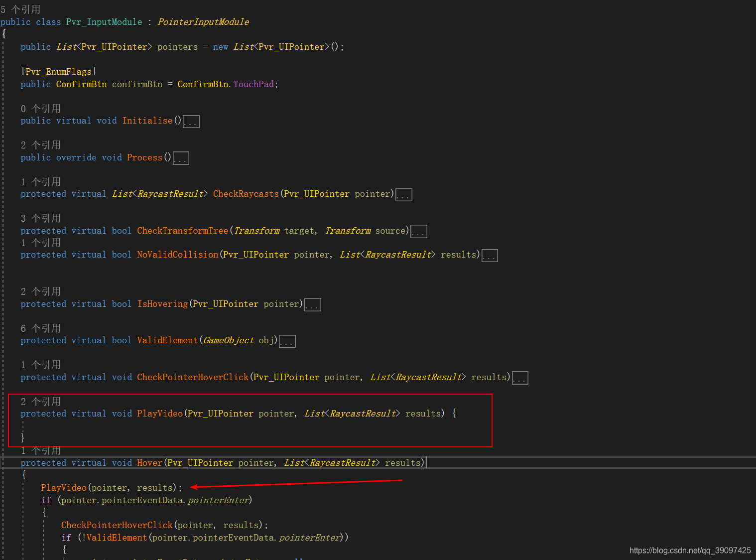Expand the collapsed Initialise method body
Screen dimensions: 756x560
coord(191,121)
